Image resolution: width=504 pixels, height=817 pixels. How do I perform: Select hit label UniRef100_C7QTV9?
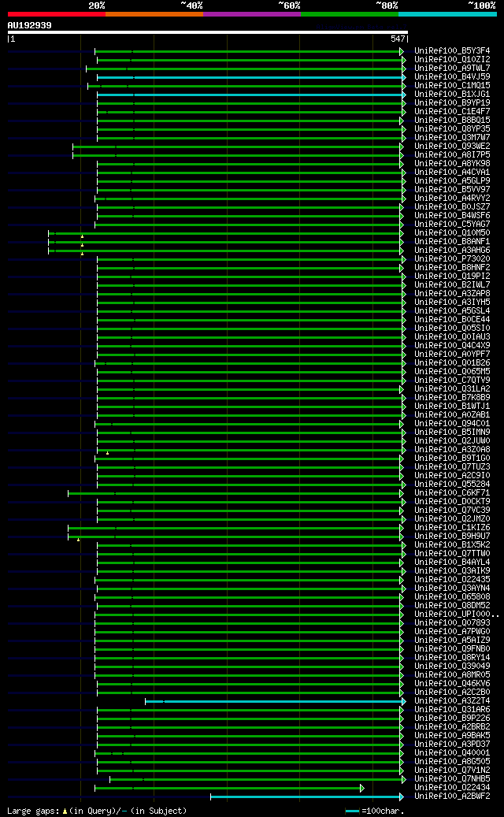click(x=452, y=381)
